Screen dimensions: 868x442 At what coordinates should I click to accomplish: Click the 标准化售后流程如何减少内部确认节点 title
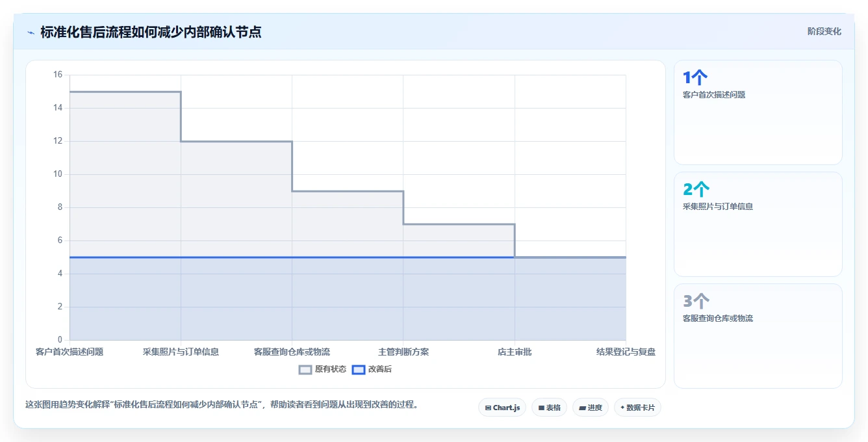[151, 32]
